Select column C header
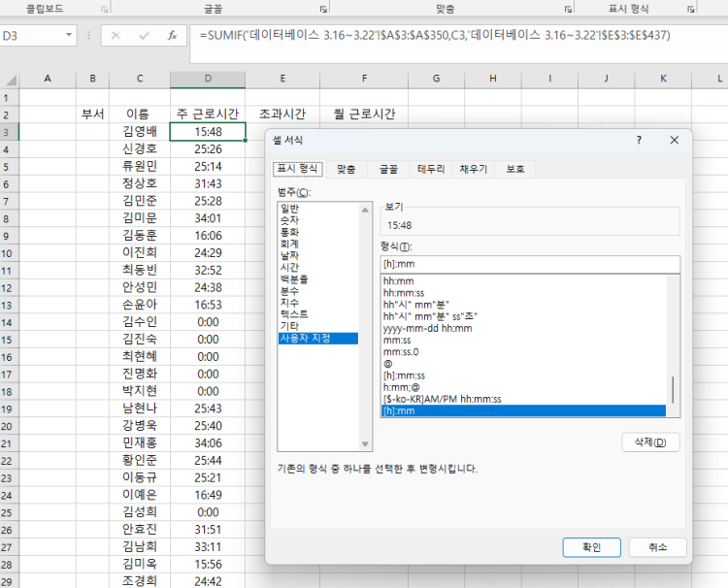The image size is (728, 588). tap(140, 79)
